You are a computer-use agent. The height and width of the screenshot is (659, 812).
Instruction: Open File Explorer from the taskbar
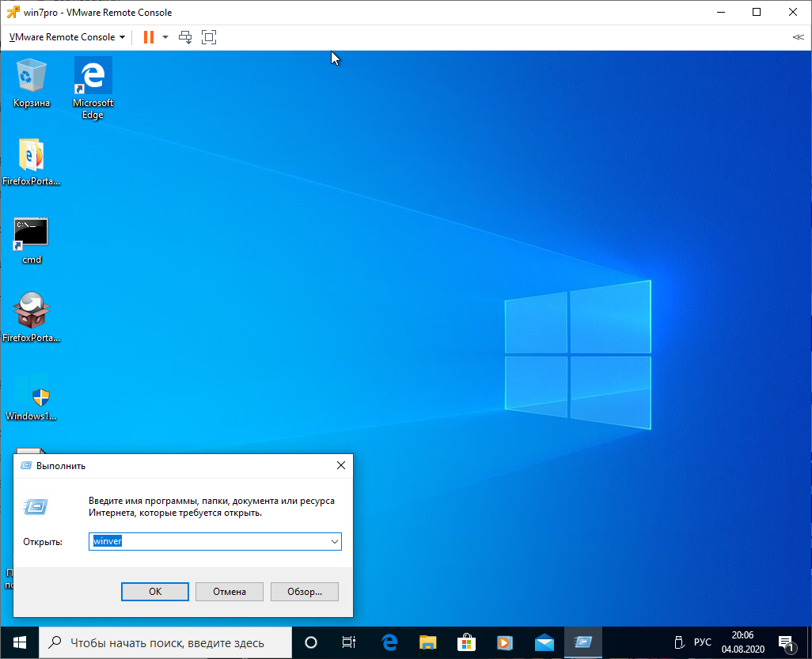[x=427, y=643]
